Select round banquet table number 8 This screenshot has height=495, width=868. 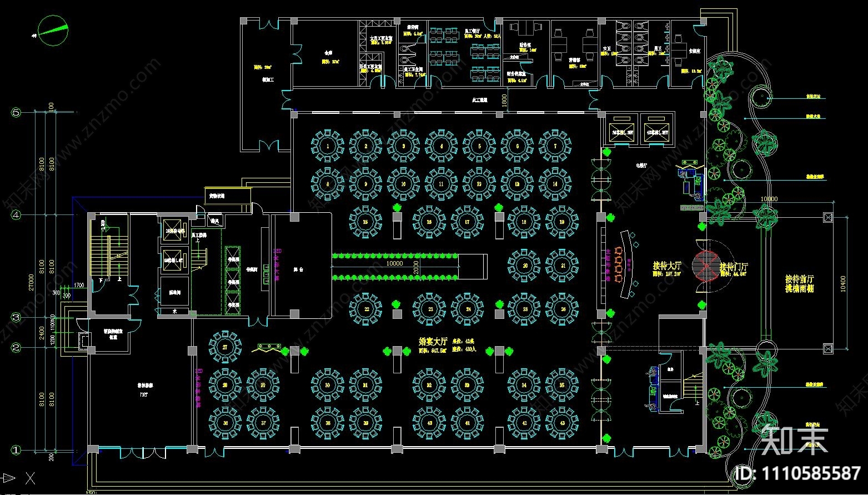[328, 183]
